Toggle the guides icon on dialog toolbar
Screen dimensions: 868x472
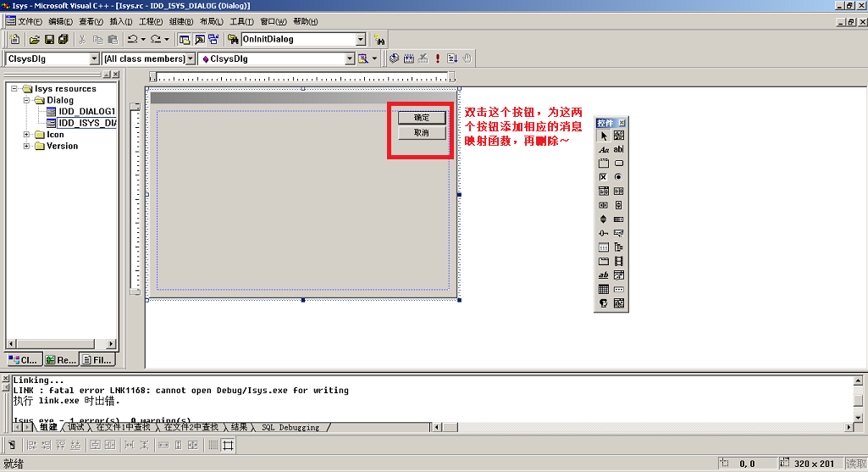coord(228,445)
